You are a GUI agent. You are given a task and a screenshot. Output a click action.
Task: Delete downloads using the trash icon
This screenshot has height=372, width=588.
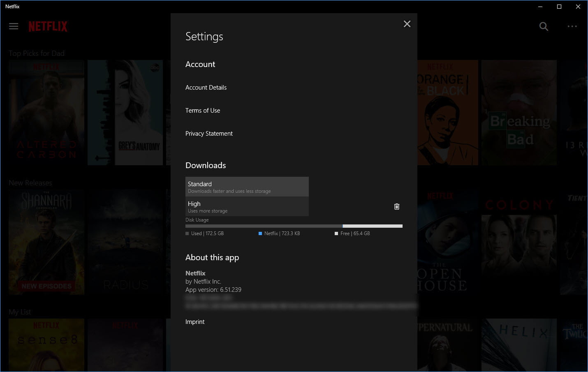tap(396, 206)
